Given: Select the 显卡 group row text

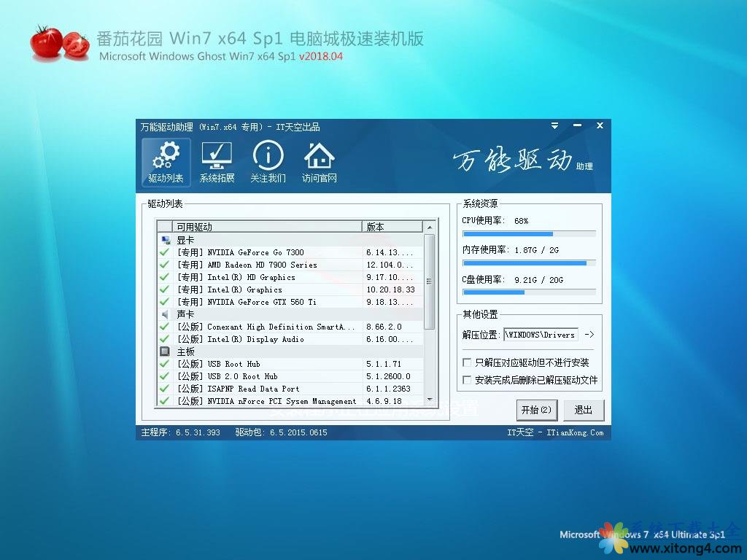Looking at the screenshot, I should click(185, 240).
